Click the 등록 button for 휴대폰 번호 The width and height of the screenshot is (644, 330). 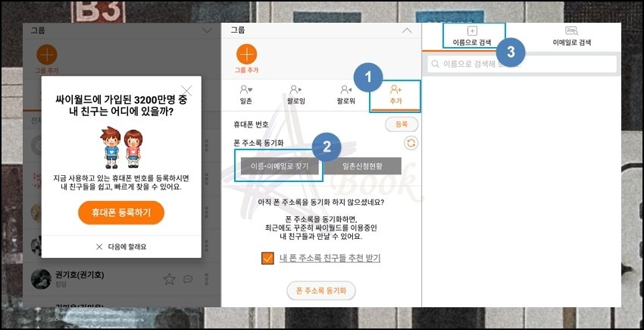click(402, 124)
